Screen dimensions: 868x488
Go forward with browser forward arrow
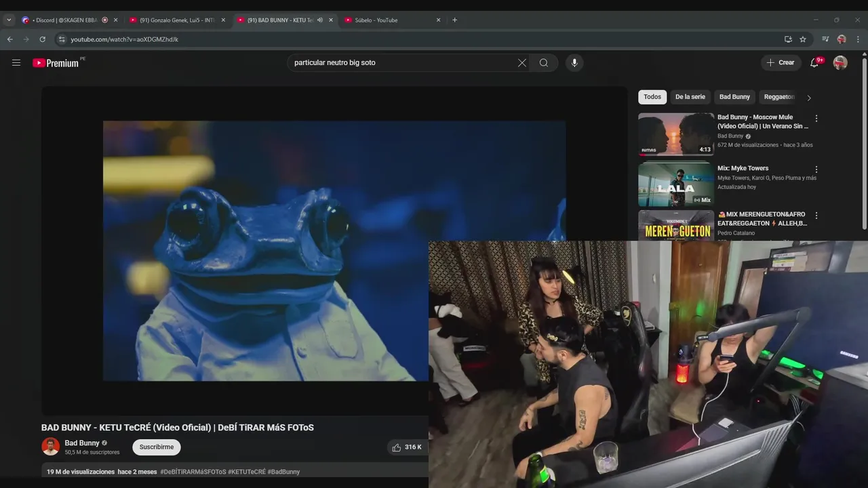tap(26, 39)
